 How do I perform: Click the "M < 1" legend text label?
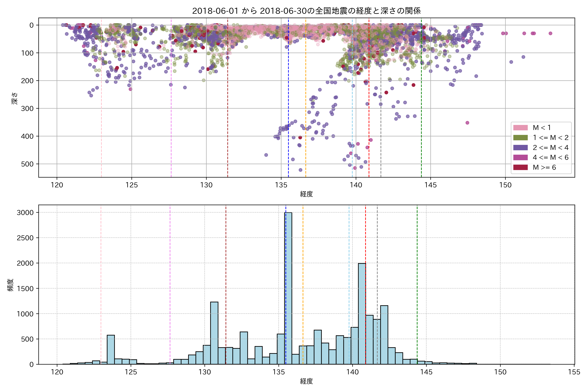pos(542,128)
